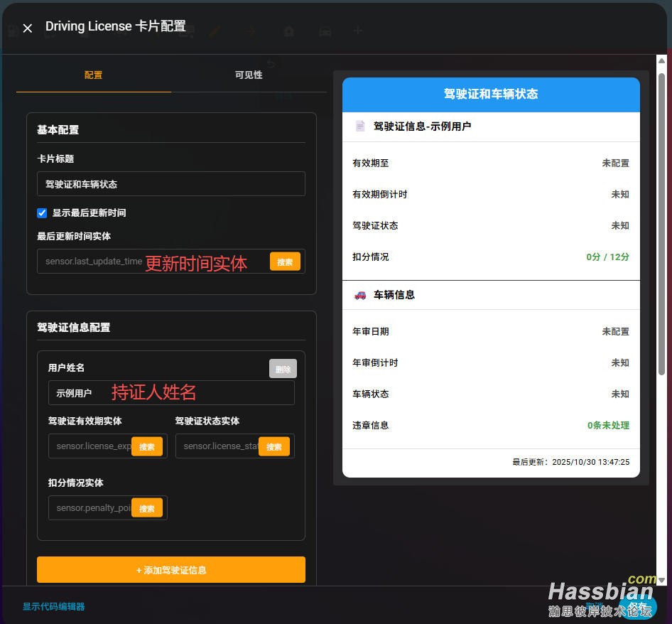
Task: Close the Driving License card configuration dialog
Action: 28,28
